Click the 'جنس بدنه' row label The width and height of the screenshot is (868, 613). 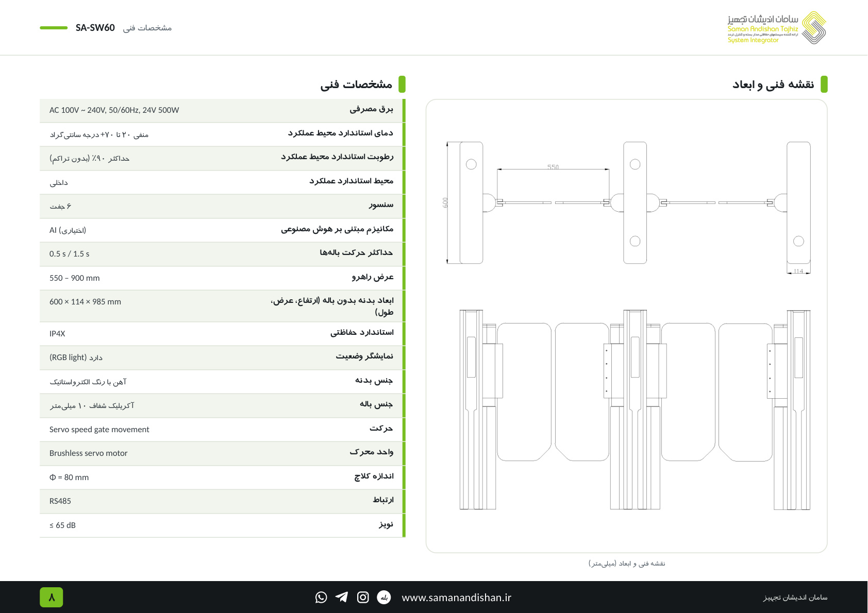pyautogui.click(x=374, y=381)
